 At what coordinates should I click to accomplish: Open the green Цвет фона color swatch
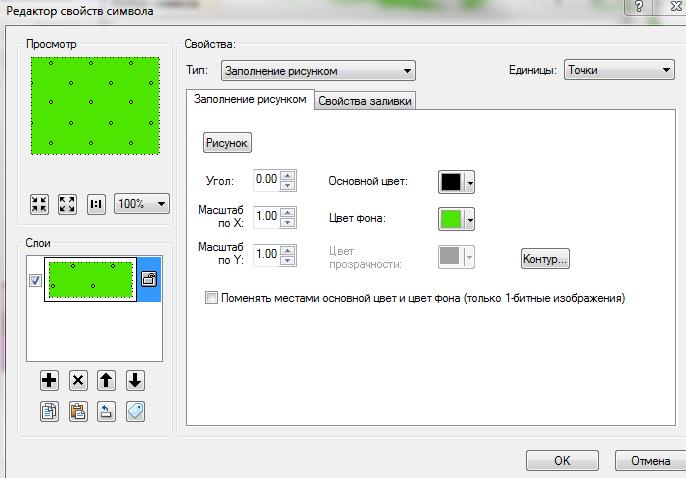click(x=456, y=219)
